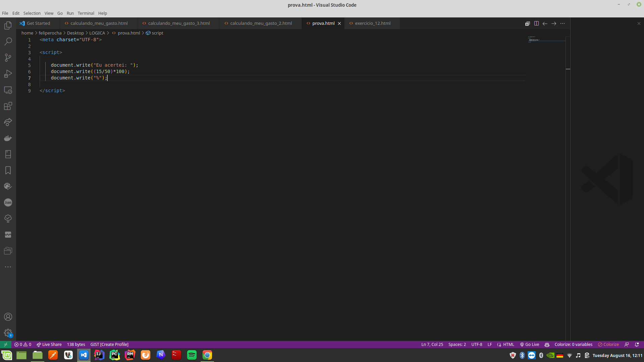Navigate back with left arrow icon
The height and width of the screenshot is (362, 644).
tap(545, 23)
